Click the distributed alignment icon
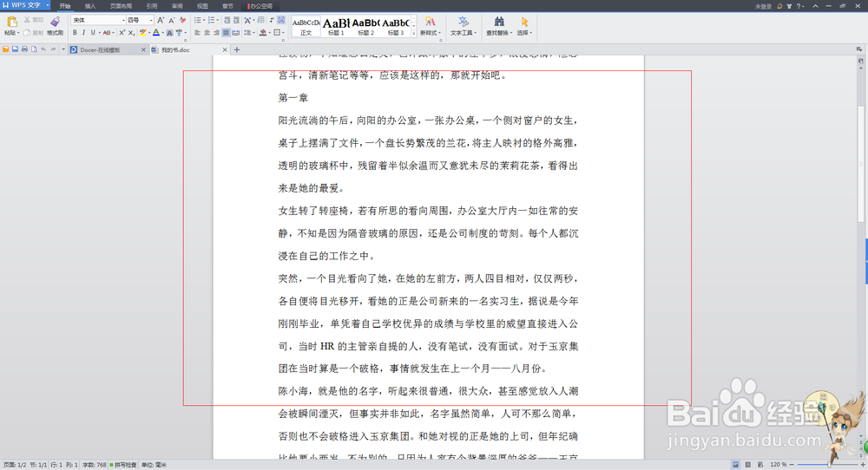Viewport: 868px width, 470px height. point(235,33)
